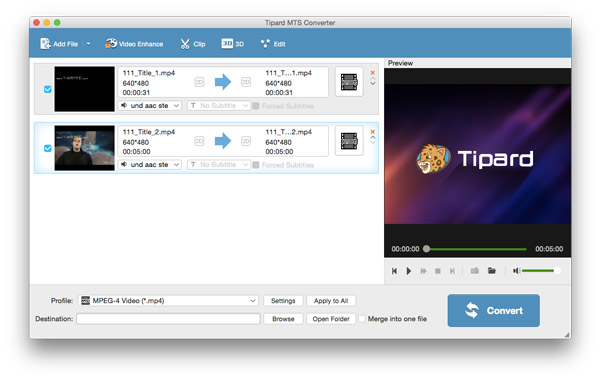Click the blue arrow in 111_Title_2.mp4 row
The width and height of the screenshot is (600, 380).
coord(223,141)
